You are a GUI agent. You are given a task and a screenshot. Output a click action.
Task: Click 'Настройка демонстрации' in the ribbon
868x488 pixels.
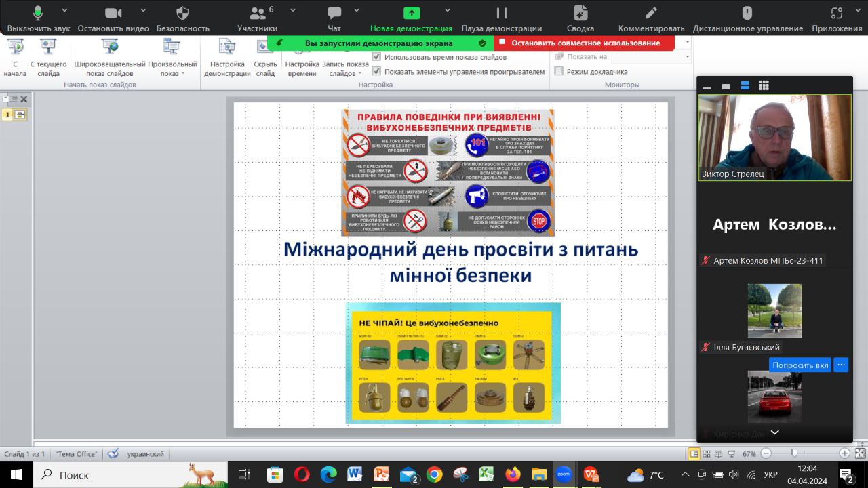click(227, 58)
